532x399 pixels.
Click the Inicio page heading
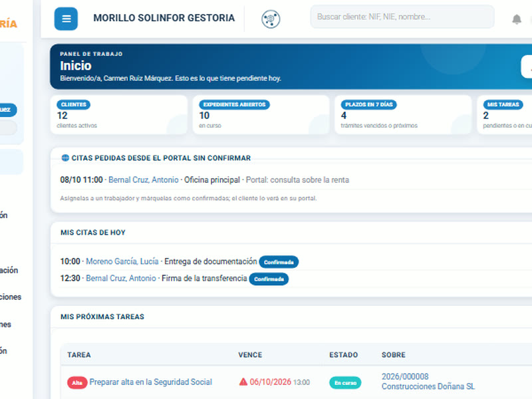point(76,66)
